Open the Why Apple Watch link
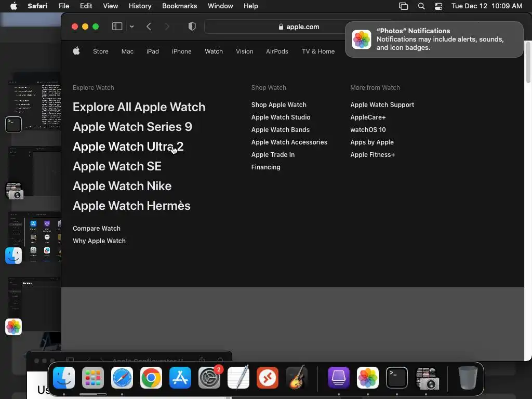Viewport: 532px width, 399px height. (99, 241)
